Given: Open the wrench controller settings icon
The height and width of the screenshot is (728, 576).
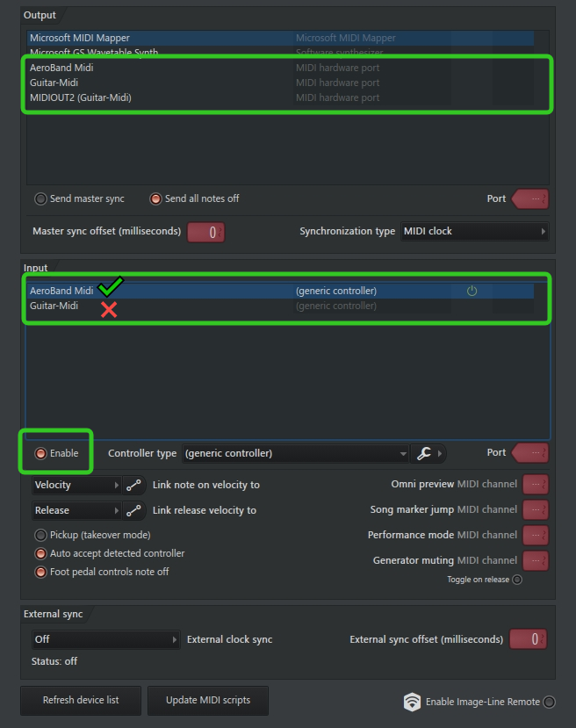Looking at the screenshot, I should [423, 453].
